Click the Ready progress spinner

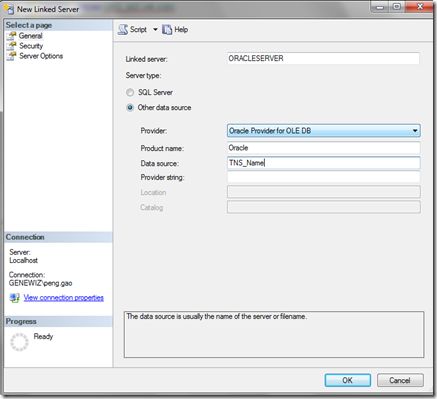click(x=19, y=342)
